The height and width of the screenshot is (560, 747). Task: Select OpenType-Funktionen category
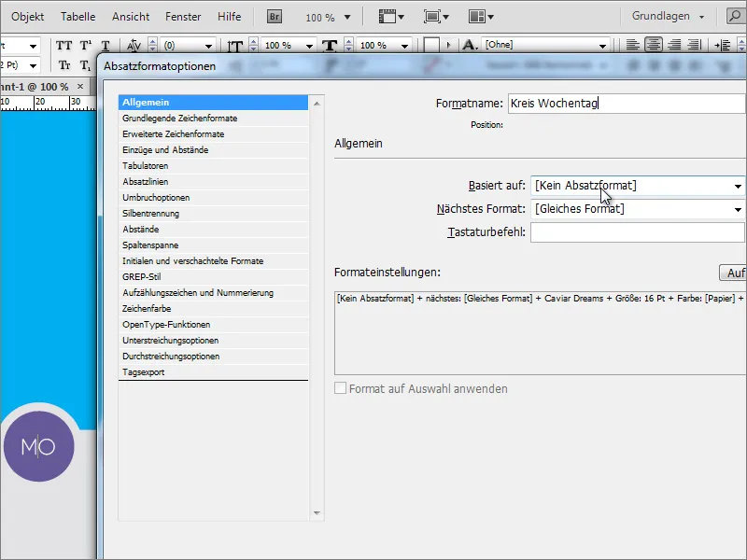coord(214,324)
